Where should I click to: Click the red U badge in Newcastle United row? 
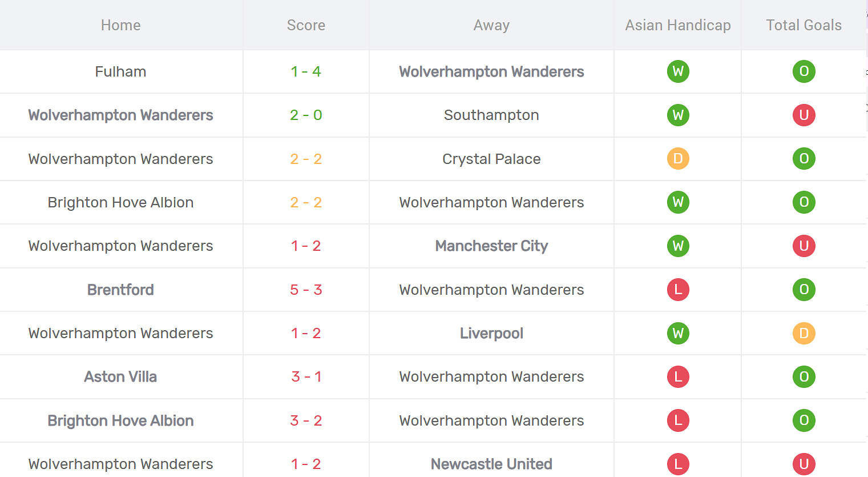click(x=804, y=464)
